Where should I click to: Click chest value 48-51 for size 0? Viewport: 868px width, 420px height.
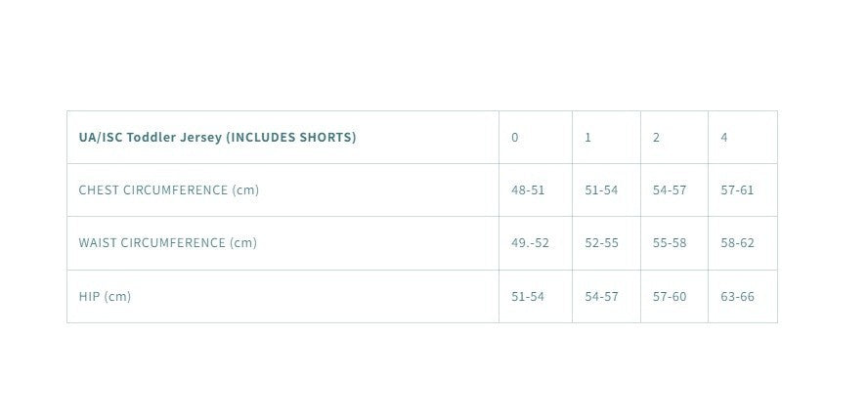pyautogui.click(x=528, y=190)
